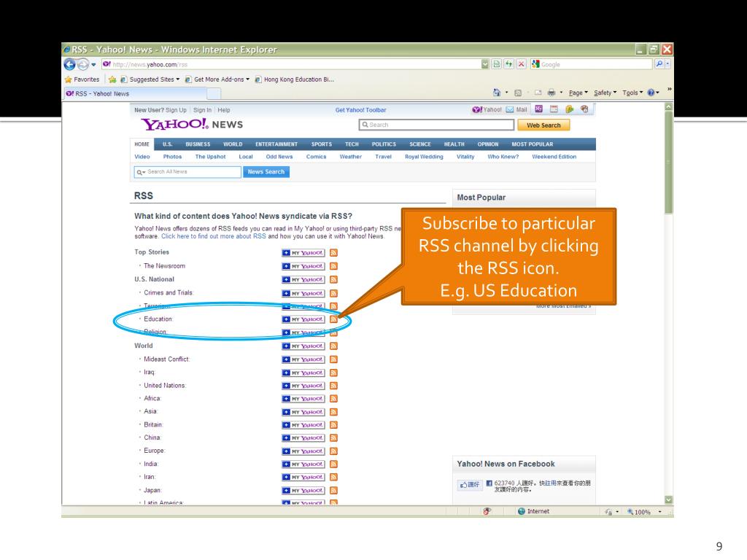This screenshot has width=747, height=560.
Task: Click the RSS icon for Crimes and Trials
Action: pyautogui.click(x=333, y=293)
